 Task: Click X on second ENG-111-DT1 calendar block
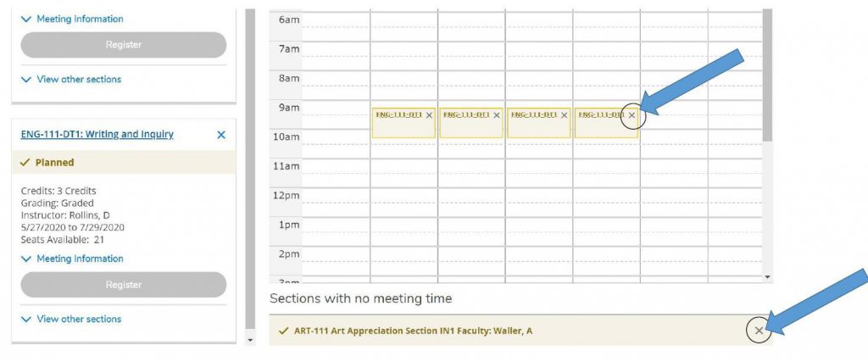click(497, 115)
